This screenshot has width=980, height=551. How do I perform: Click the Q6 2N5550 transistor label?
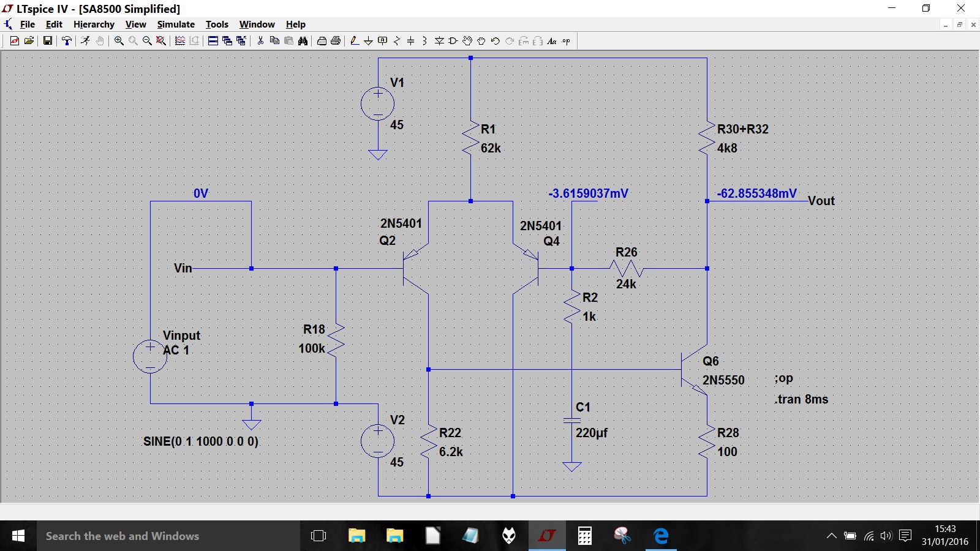tap(723, 380)
